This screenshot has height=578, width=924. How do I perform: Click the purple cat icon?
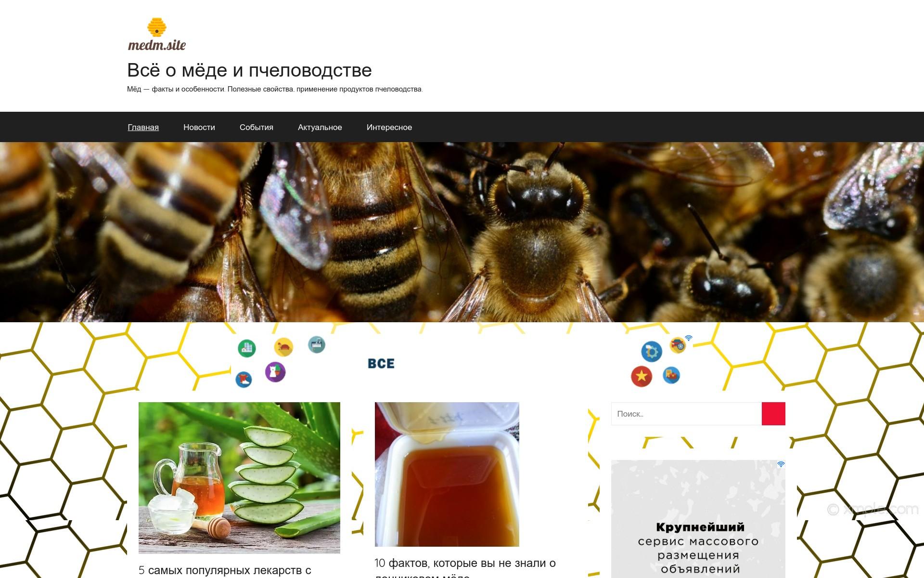275,372
